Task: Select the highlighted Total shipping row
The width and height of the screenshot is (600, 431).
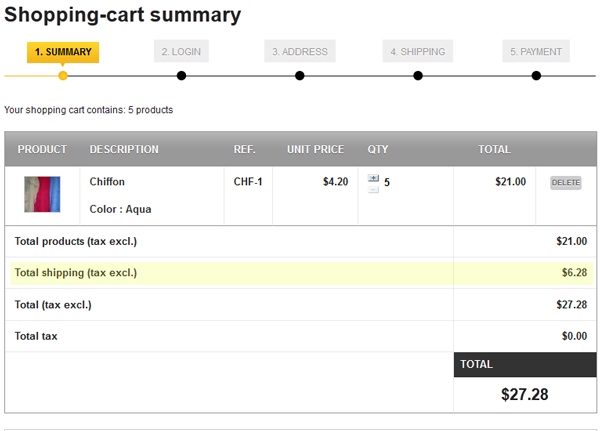Action: (x=230, y=272)
